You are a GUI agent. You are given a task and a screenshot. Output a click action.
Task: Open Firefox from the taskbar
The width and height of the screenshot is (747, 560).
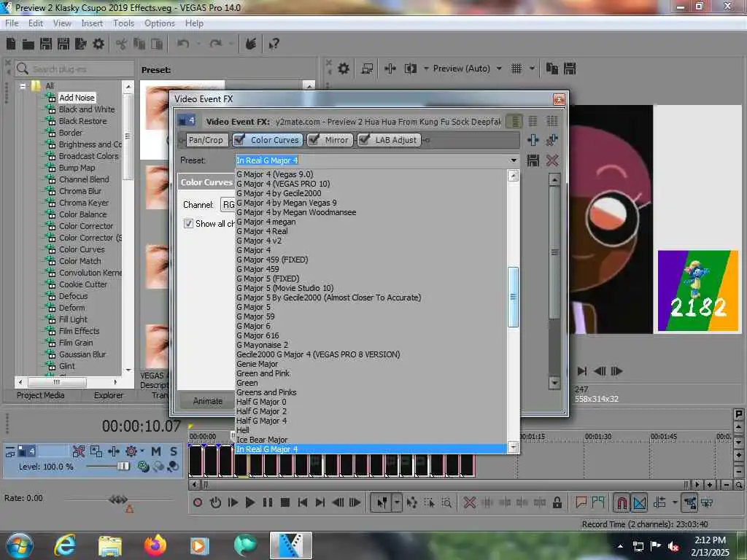(x=155, y=545)
